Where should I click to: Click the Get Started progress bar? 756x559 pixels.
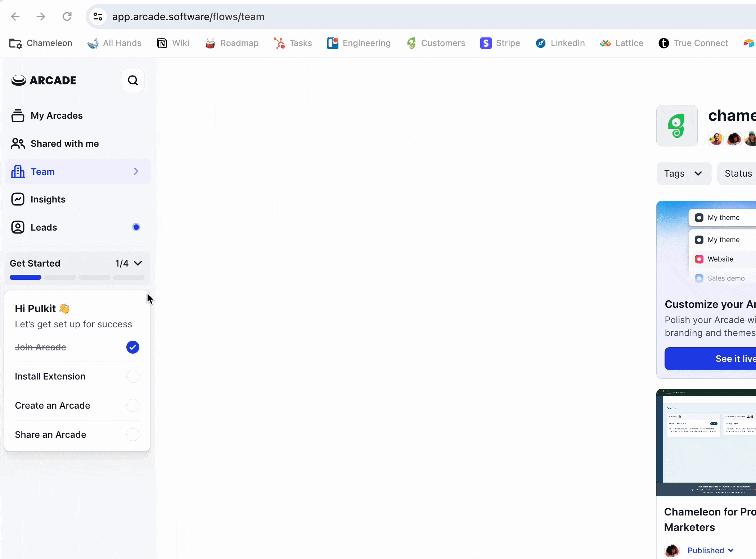(77, 277)
